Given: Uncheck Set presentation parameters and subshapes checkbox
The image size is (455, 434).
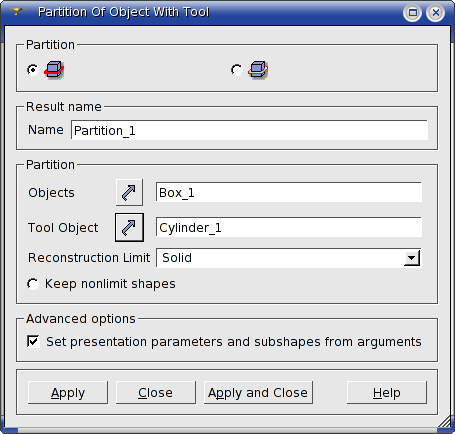Looking at the screenshot, I should [x=33, y=341].
